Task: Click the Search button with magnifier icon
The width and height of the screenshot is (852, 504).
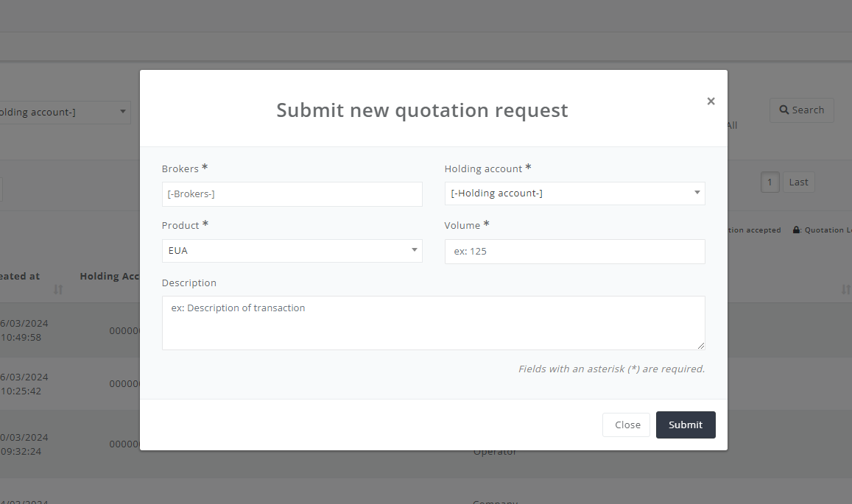Action: (x=801, y=110)
